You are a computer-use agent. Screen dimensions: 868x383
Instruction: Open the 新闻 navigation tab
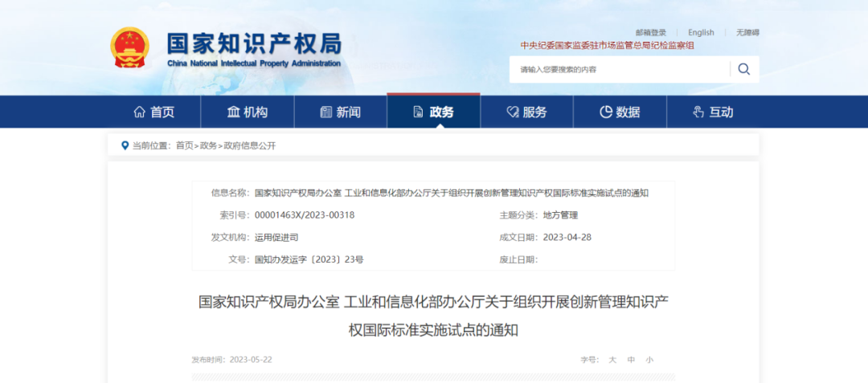341,112
